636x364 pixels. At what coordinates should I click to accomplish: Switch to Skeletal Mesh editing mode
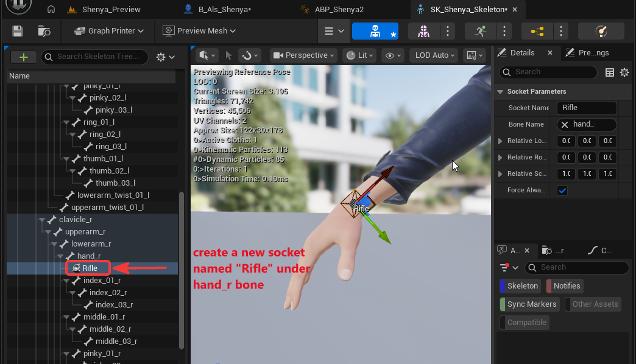(x=423, y=31)
